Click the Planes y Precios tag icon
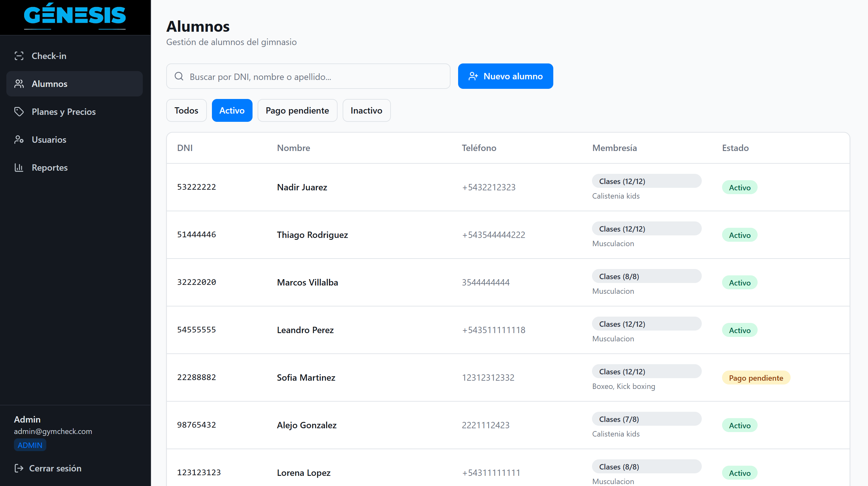The width and height of the screenshot is (868, 486). pos(19,112)
